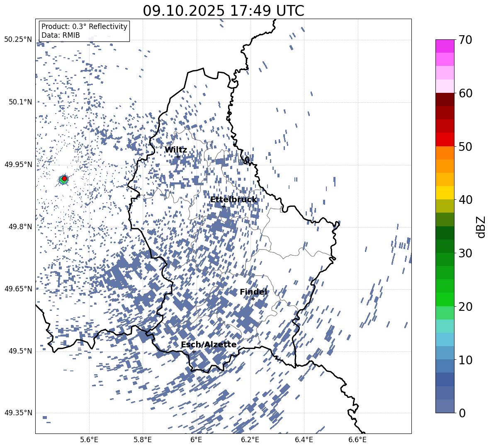The height and width of the screenshot is (448, 491).
Task: Click the bright green colorbar swatch above 20
Action: click(x=445, y=299)
